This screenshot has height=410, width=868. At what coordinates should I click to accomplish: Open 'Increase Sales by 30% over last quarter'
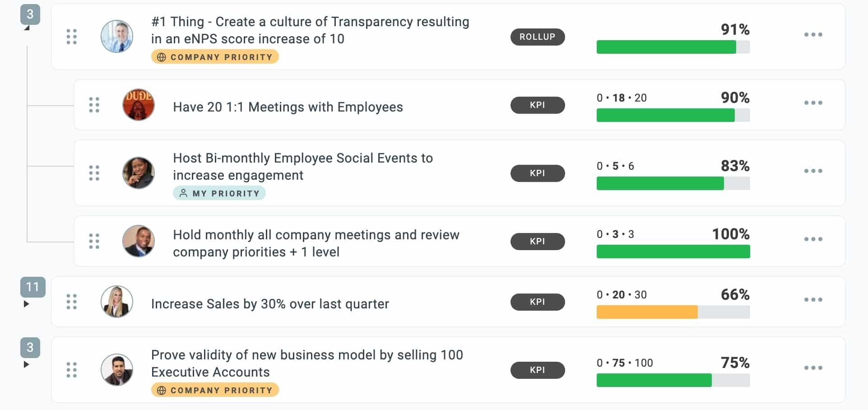tap(270, 304)
